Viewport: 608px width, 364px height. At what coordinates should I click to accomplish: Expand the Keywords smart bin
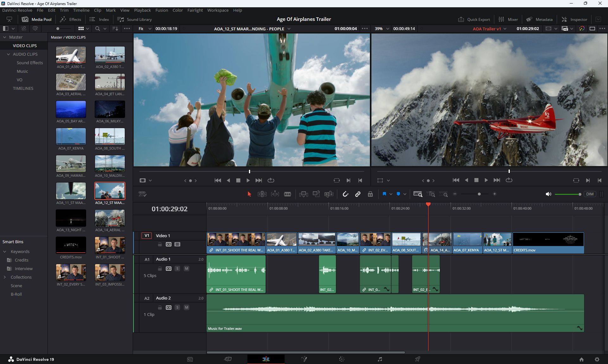pyautogui.click(x=5, y=251)
